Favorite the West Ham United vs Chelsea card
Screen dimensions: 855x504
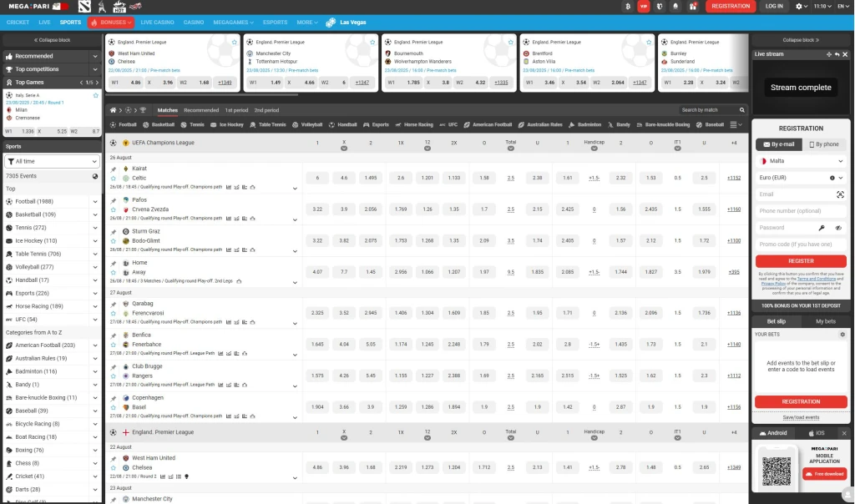pos(235,42)
